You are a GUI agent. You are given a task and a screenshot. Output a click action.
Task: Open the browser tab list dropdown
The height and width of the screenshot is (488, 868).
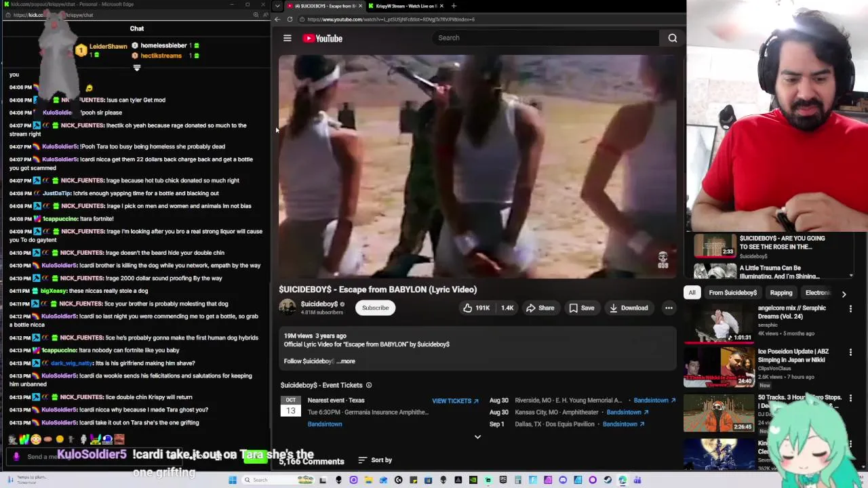[278, 6]
